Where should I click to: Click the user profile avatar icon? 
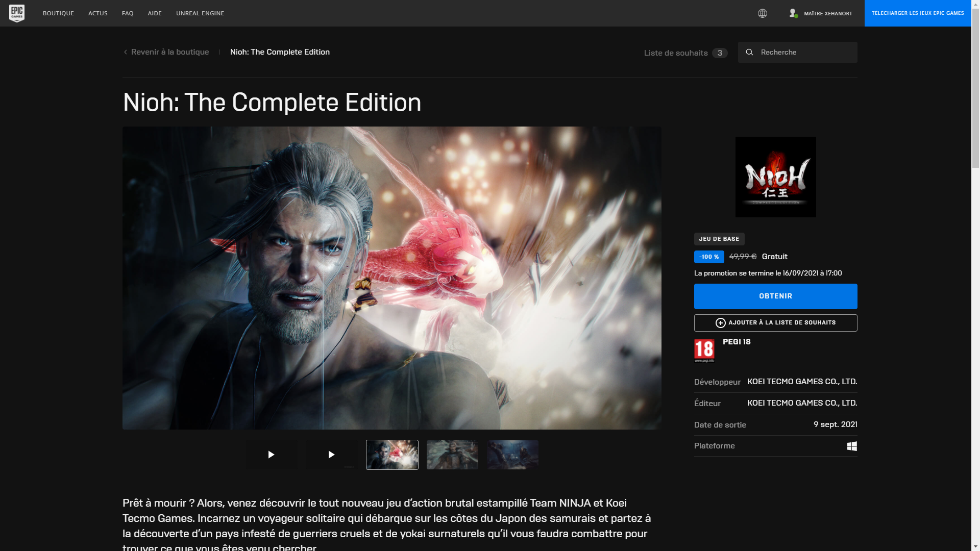(793, 13)
